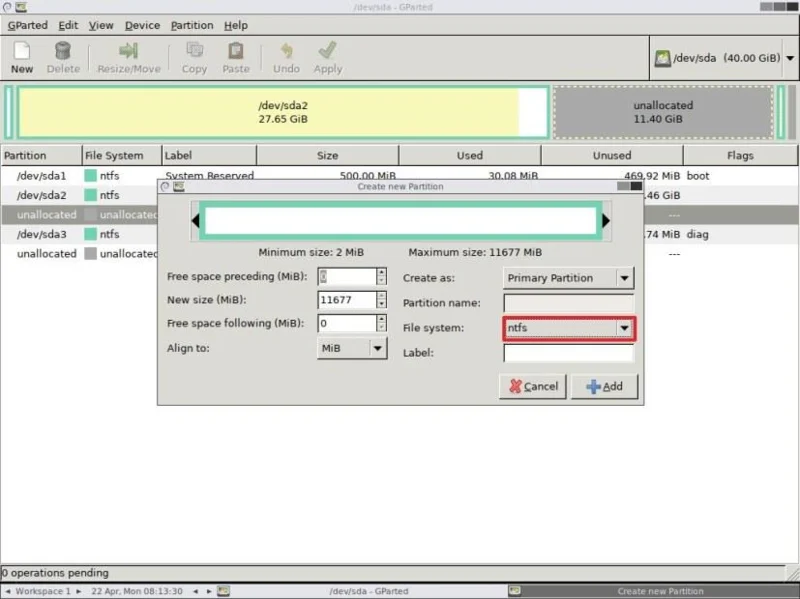Click the /dev/sda3 ntfs color square
The image size is (800, 599).
(x=90, y=234)
